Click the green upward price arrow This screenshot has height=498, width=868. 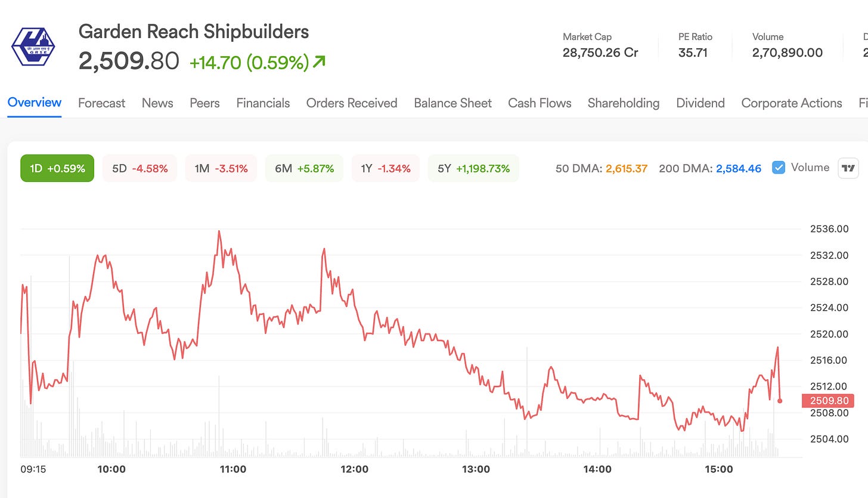(319, 61)
